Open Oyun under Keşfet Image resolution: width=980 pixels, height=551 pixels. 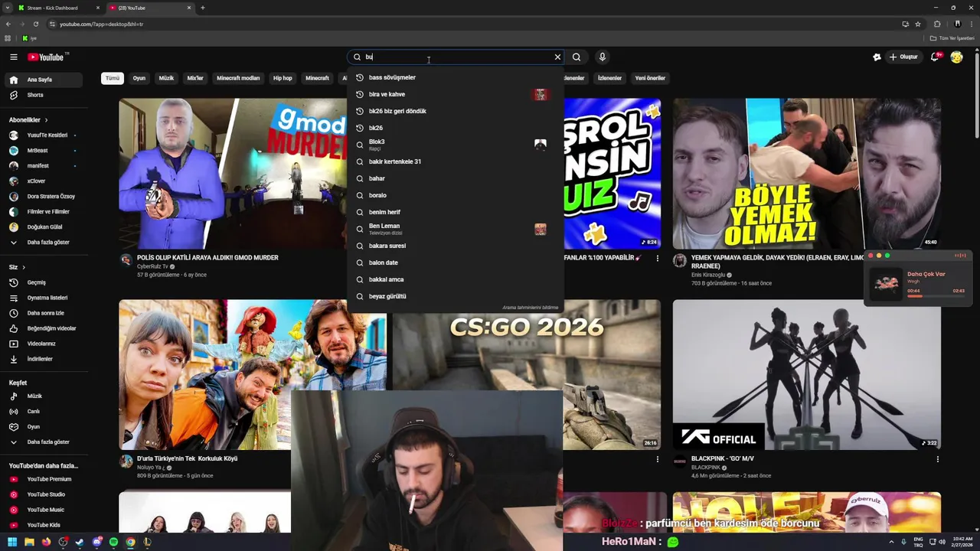43,427
